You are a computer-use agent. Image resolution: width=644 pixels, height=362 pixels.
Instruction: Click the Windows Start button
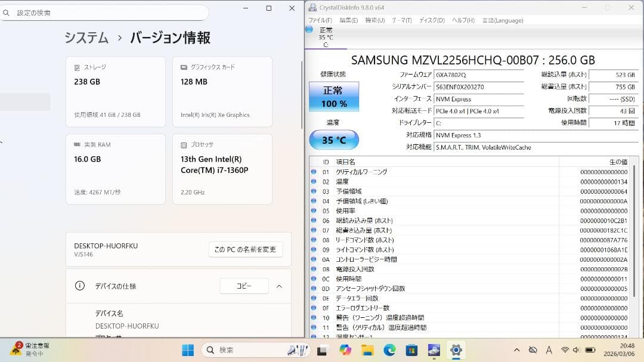[x=187, y=350]
